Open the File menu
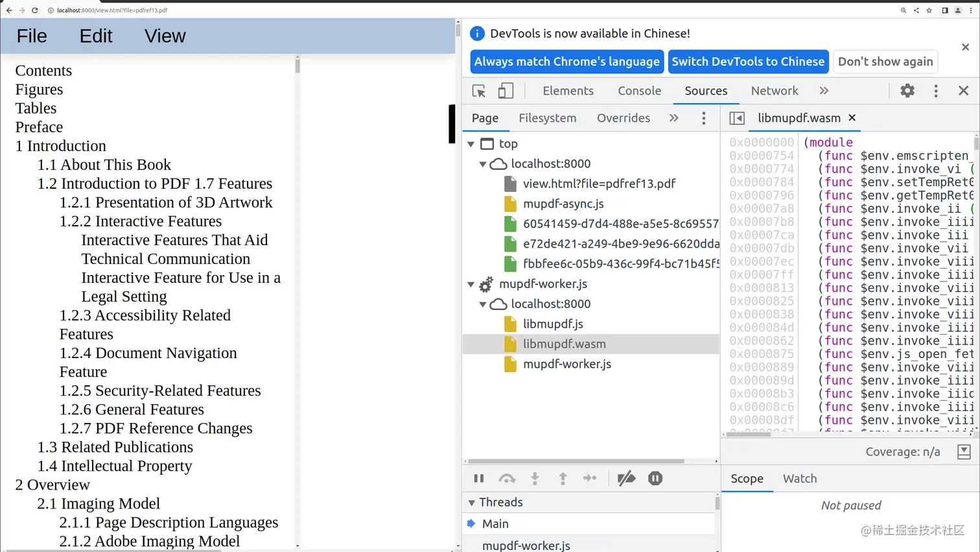 (32, 36)
